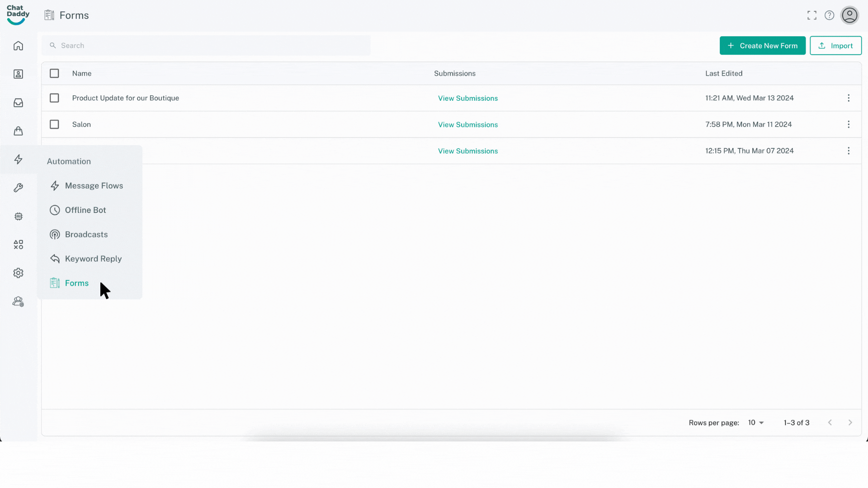Open the AI chip sidebar icon
868x488 pixels.
pyautogui.click(x=18, y=216)
